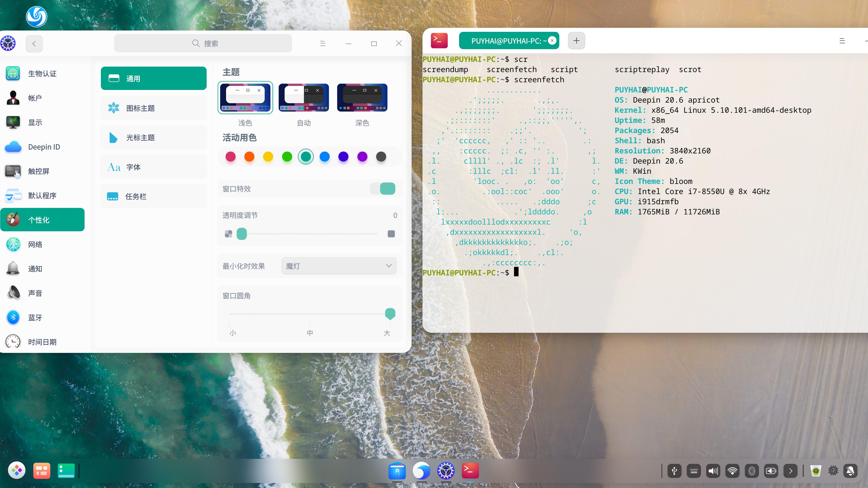Image resolution: width=868 pixels, height=488 pixels.
Task: Open the control center options menu
Action: [x=323, y=43]
